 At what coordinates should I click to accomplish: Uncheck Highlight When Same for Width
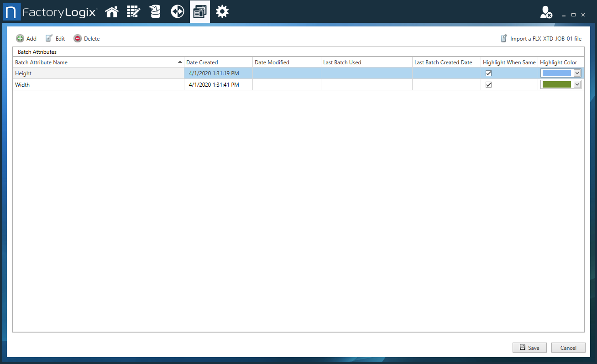tap(488, 84)
